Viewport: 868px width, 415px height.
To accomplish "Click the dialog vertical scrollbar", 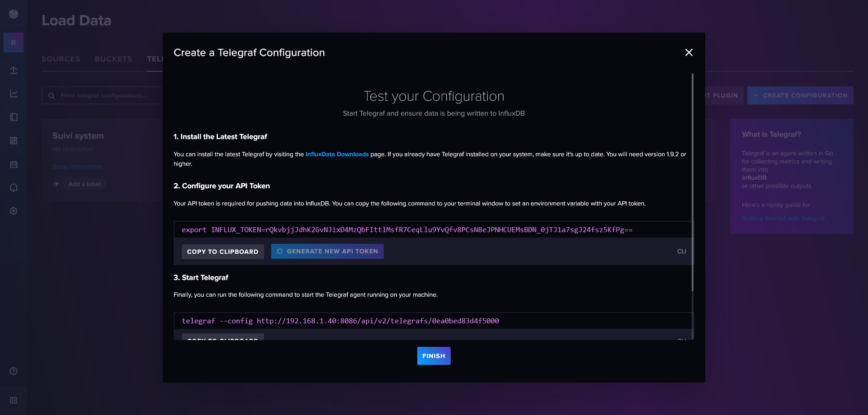I will pyautogui.click(x=692, y=181).
